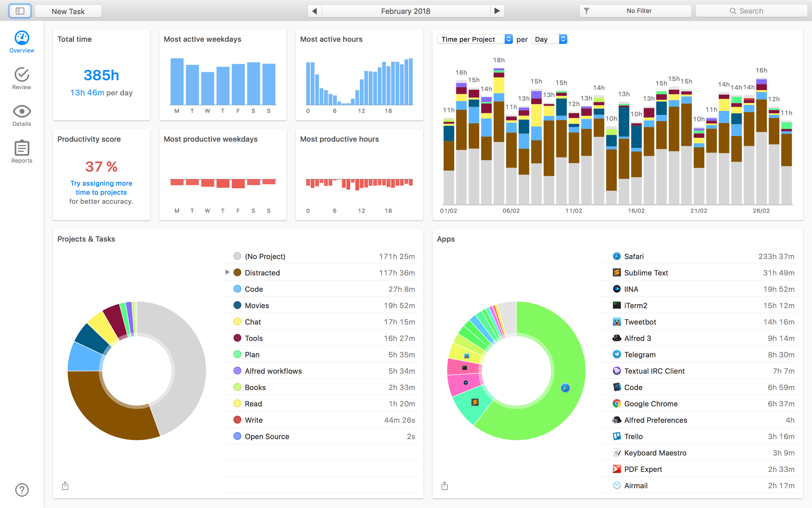Click the Most active weekdays chart
812x508 pixels.
[223, 82]
